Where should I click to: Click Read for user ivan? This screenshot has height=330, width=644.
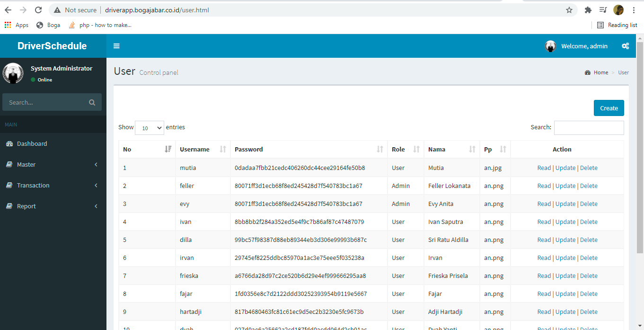click(x=544, y=222)
